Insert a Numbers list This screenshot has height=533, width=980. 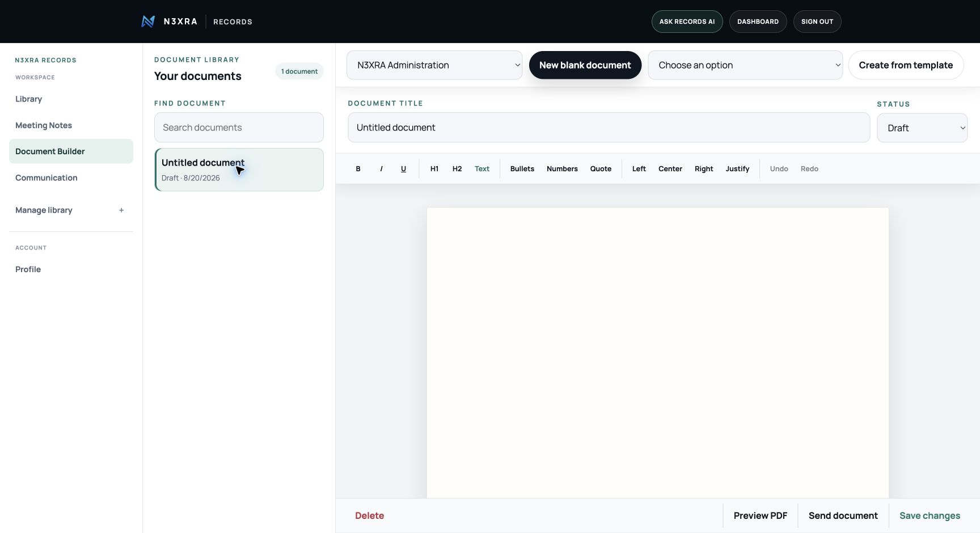pyautogui.click(x=562, y=169)
